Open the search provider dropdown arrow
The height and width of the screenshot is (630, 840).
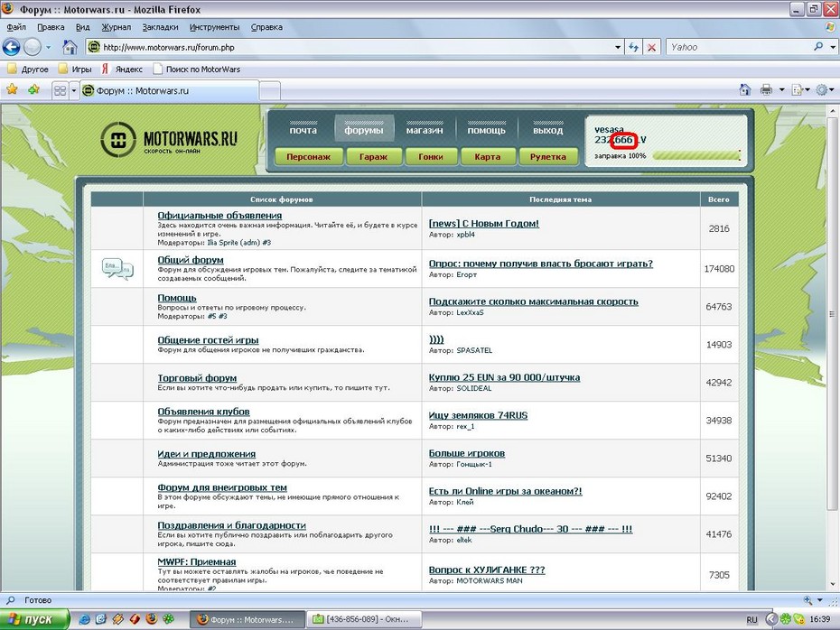[831, 47]
